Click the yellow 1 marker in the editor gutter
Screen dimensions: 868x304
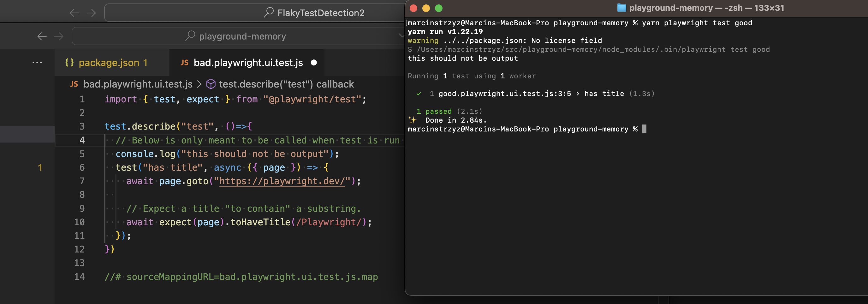tap(40, 167)
